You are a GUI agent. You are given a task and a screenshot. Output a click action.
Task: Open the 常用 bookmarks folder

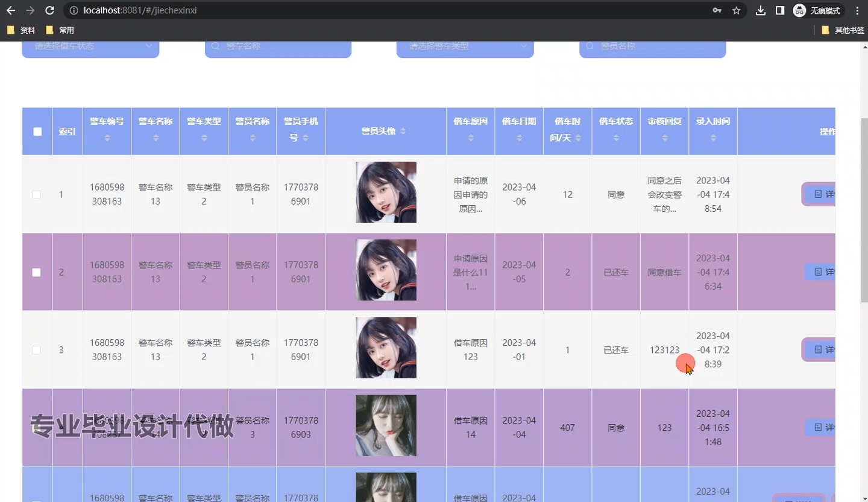pos(60,30)
